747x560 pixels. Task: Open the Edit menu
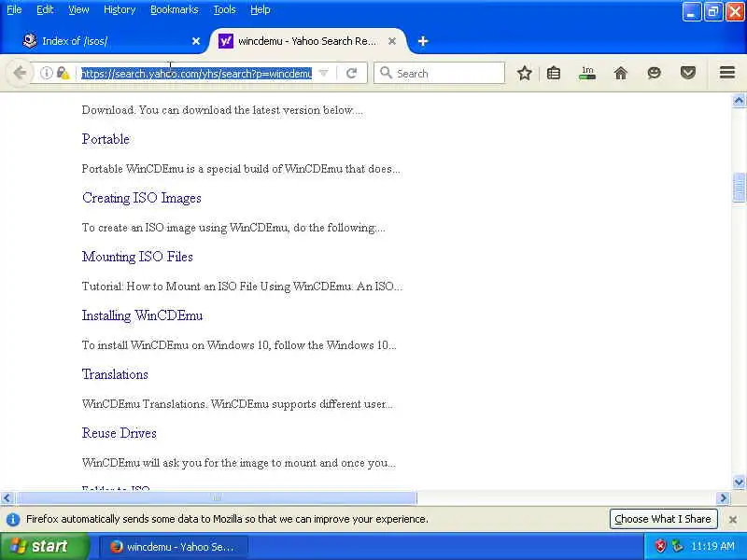coord(45,9)
